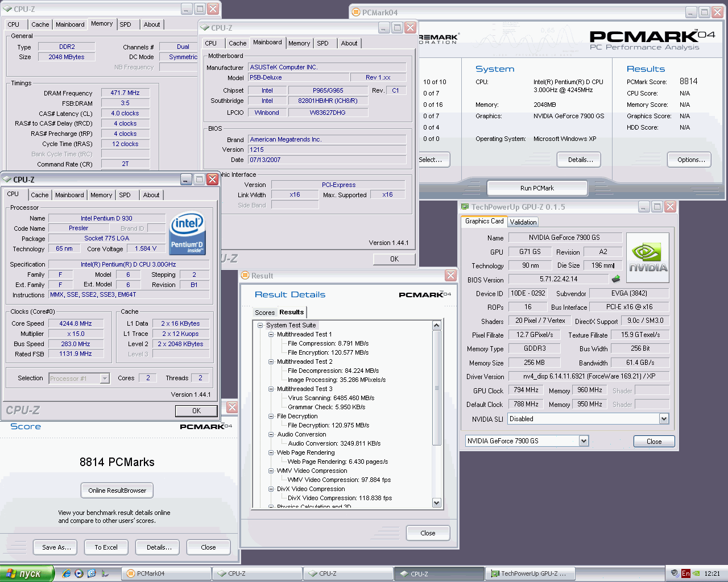This screenshot has height=582, width=728.
Task: Click To Excel button
Action: [x=106, y=547]
